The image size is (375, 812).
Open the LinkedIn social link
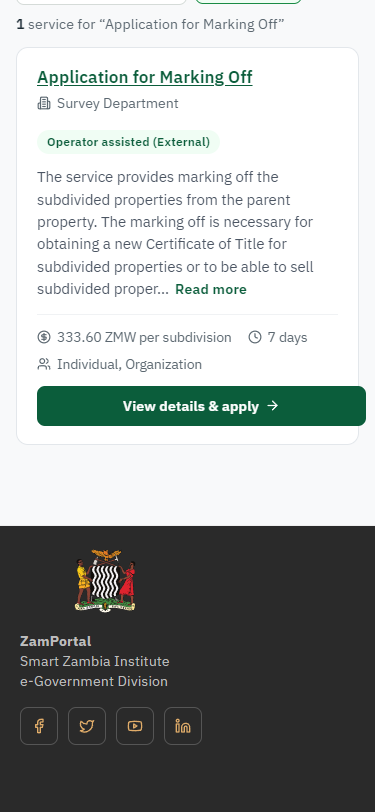tap(183, 726)
